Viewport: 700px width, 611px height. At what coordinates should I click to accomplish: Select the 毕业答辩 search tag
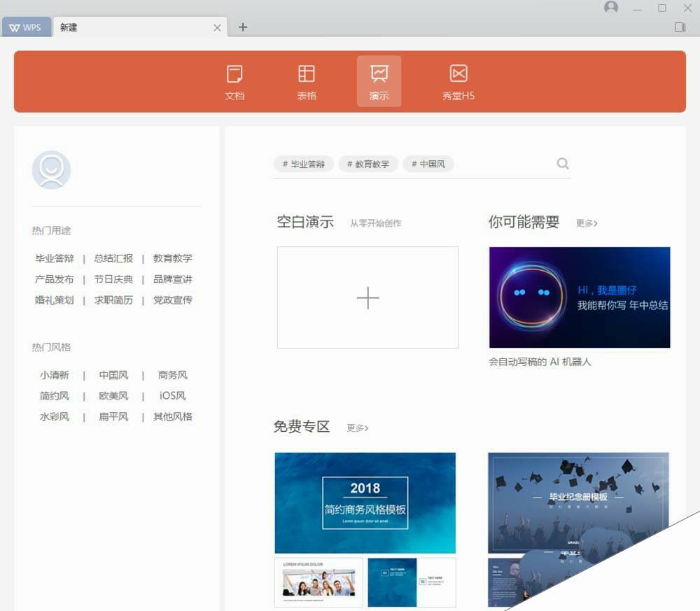point(304,164)
